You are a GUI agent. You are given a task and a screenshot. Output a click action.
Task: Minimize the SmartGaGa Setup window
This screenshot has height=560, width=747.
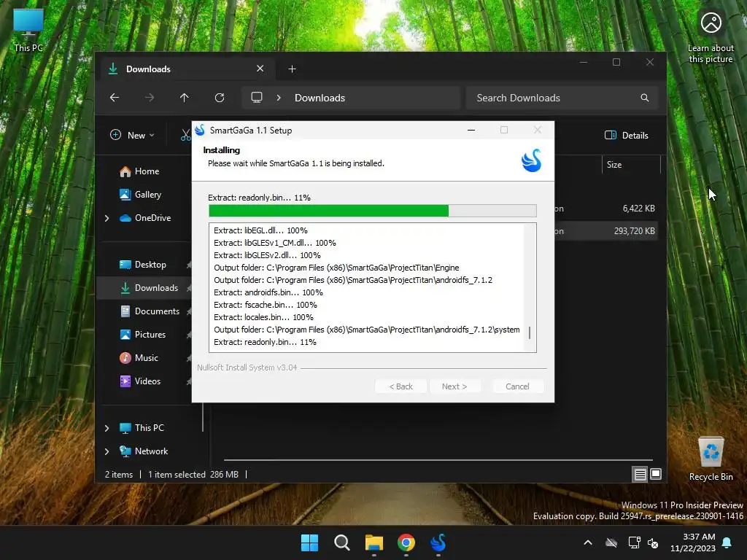click(471, 130)
